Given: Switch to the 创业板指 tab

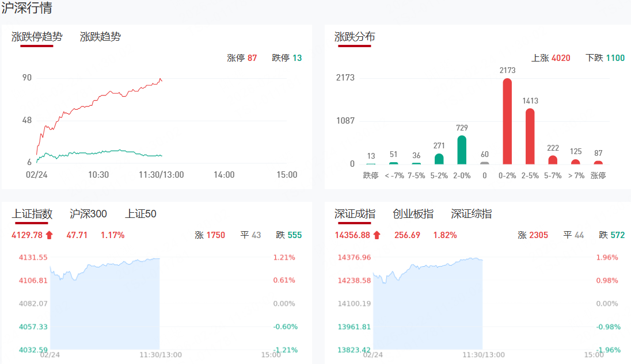Looking at the screenshot, I should click(413, 214).
